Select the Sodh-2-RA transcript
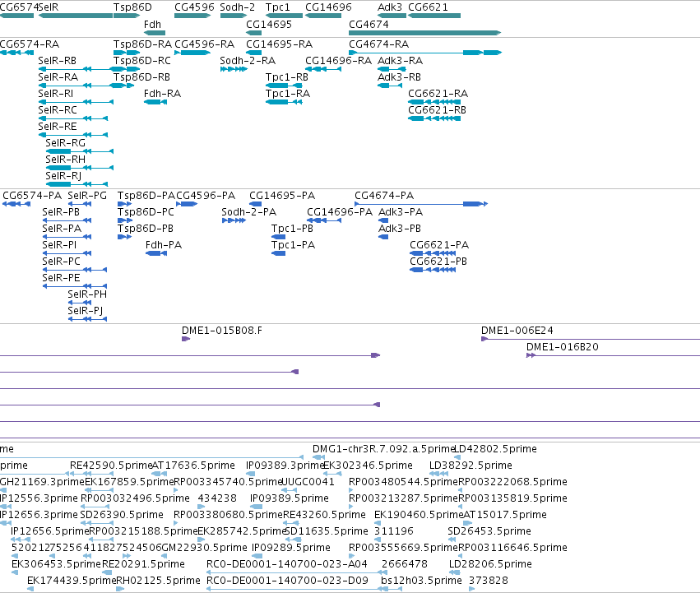 pyautogui.click(x=234, y=69)
